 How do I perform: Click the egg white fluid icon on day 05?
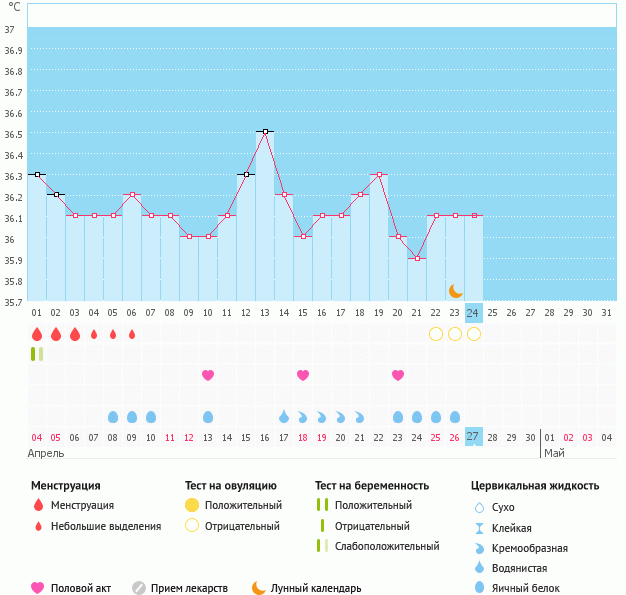tap(113, 417)
